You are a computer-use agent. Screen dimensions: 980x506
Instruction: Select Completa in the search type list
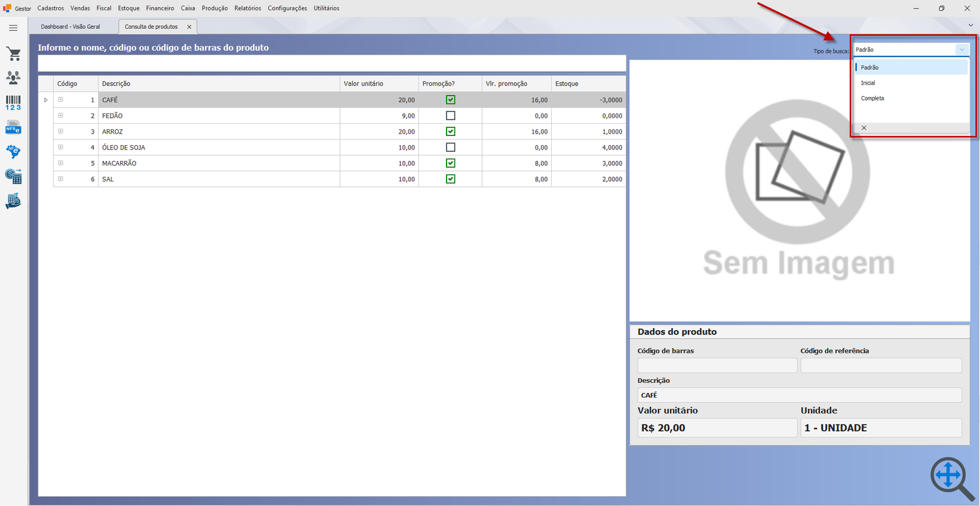pos(911,98)
